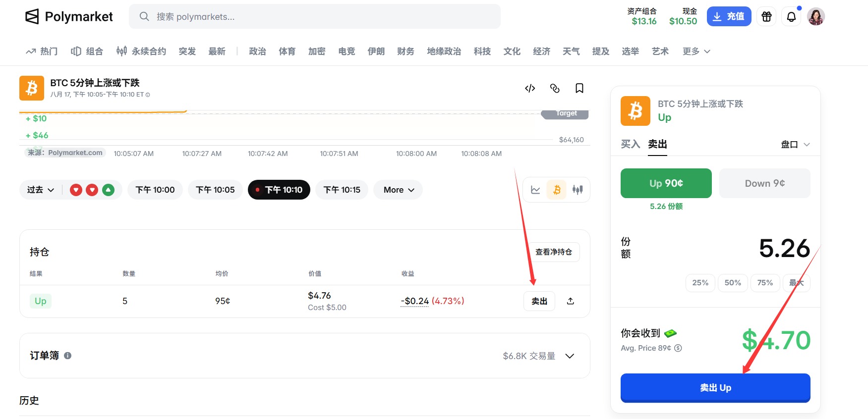The width and height of the screenshot is (868, 419).
Task: Select the live 下午 10:10 time slot
Action: pos(279,190)
